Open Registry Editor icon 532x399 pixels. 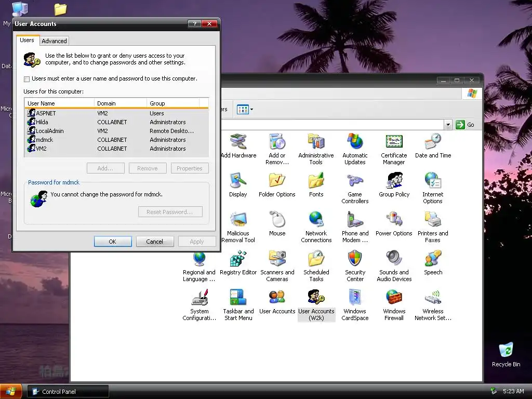(238, 263)
